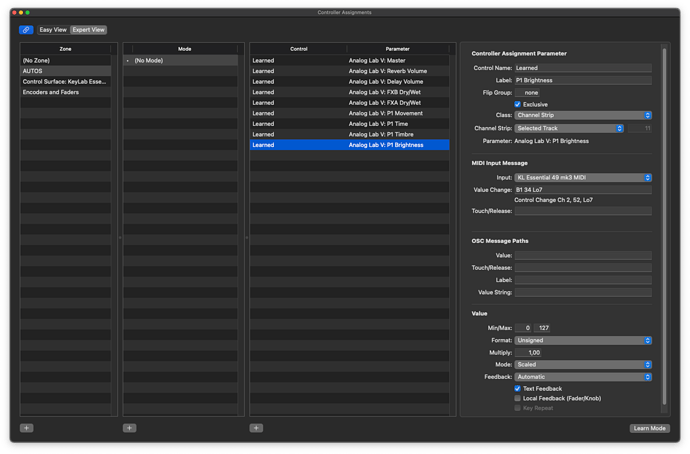The height and width of the screenshot is (454, 690).
Task: Select the Analog Lab V: Delay Volume assignment
Action: 350,81
